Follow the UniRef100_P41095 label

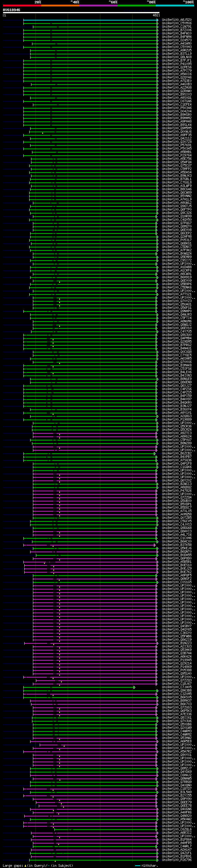pos(177,64)
